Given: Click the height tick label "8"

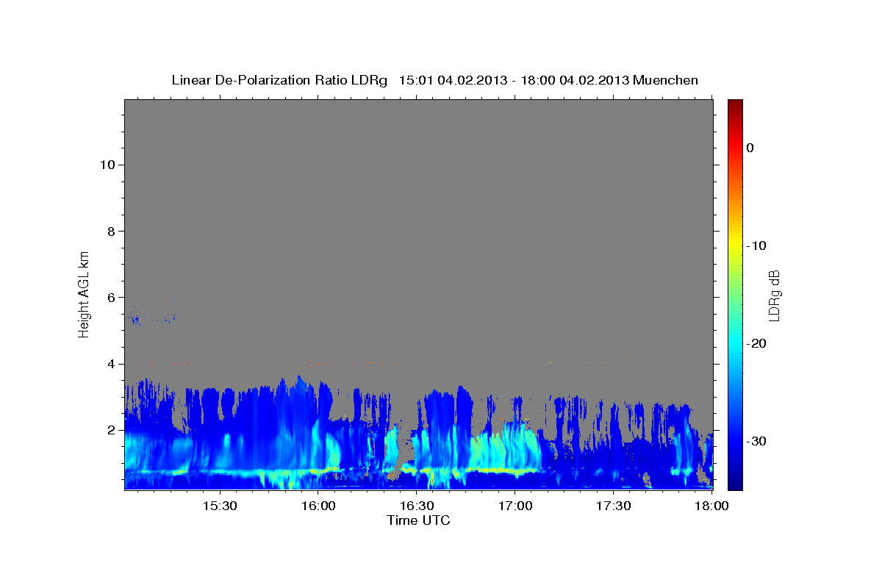Looking at the screenshot, I should (x=110, y=231).
